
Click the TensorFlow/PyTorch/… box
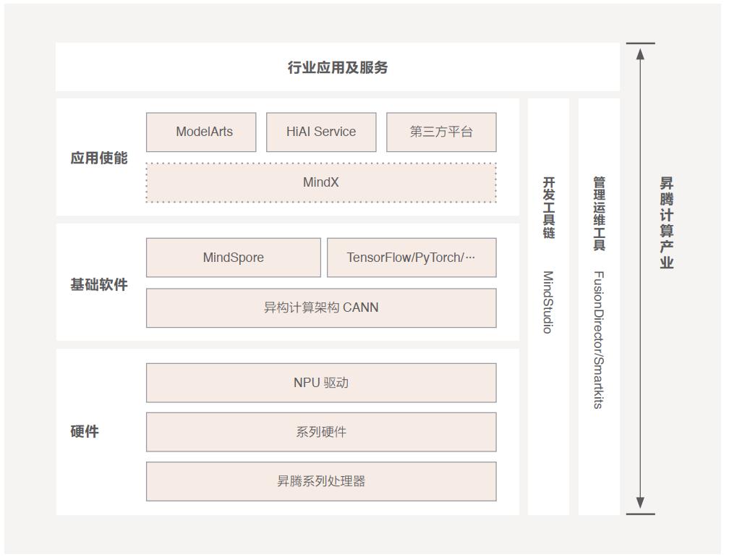[x=412, y=258]
